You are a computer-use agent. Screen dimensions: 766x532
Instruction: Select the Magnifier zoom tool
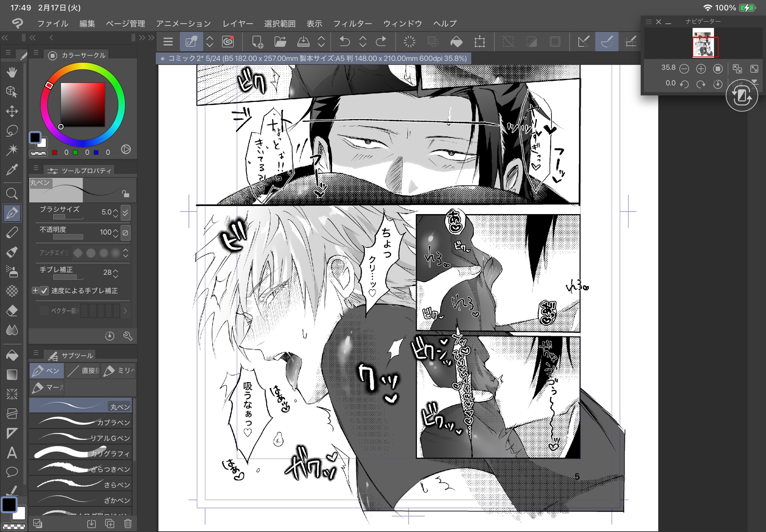click(12, 193)
